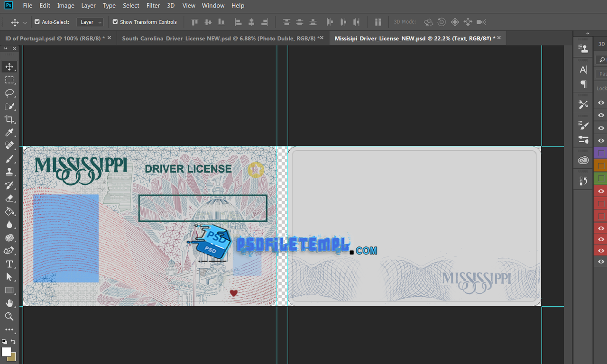Open the File menu
This screenshot has width=607, height=364.
28,6
